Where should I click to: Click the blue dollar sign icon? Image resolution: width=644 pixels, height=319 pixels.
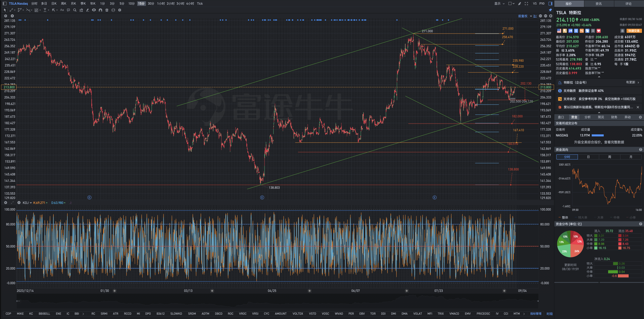pyautogui.click(x=576, y=31)
